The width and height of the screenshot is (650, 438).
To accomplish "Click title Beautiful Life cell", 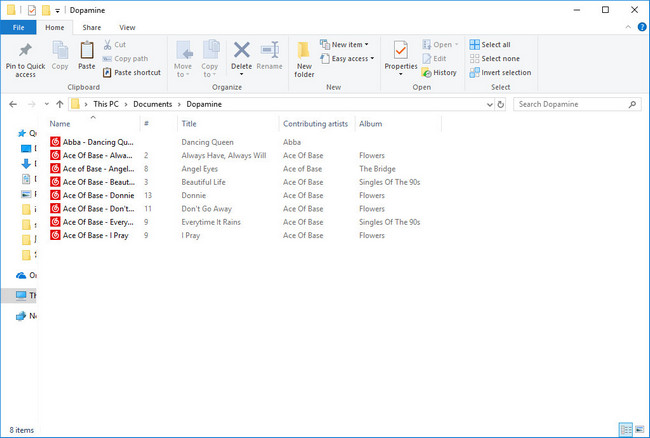I will click(204, 182).
